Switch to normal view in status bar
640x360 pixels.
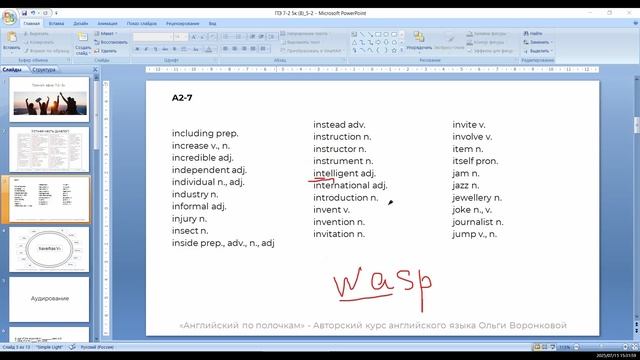537,347
